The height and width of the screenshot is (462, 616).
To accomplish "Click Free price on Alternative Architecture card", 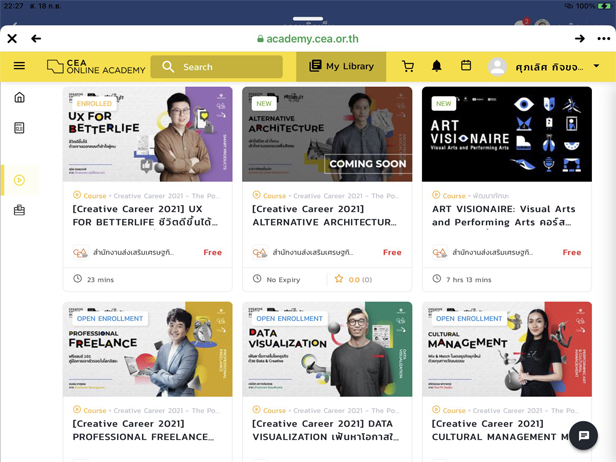I will coord(392,252).
